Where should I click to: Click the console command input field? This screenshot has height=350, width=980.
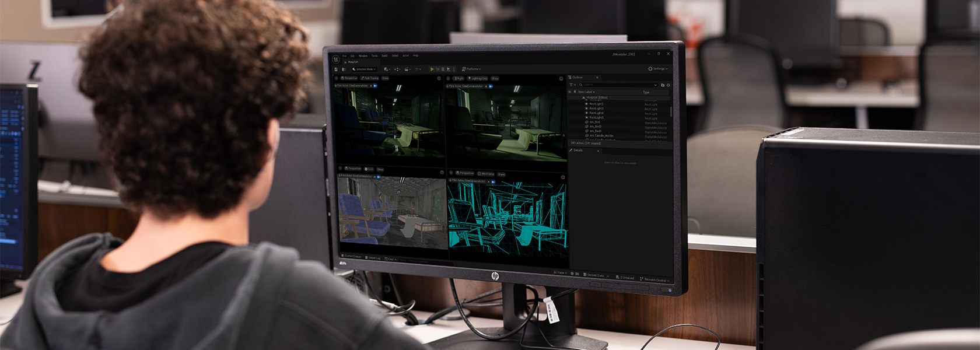(426, 261)
